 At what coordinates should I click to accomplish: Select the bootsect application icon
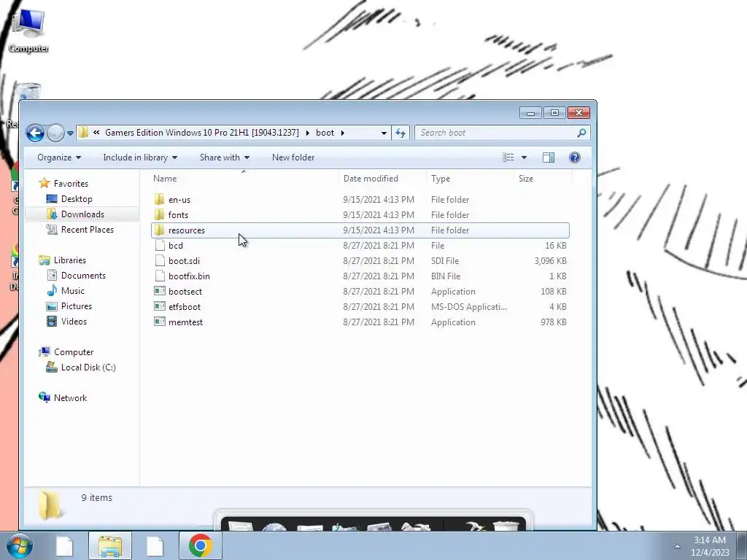tap(160, 291)
